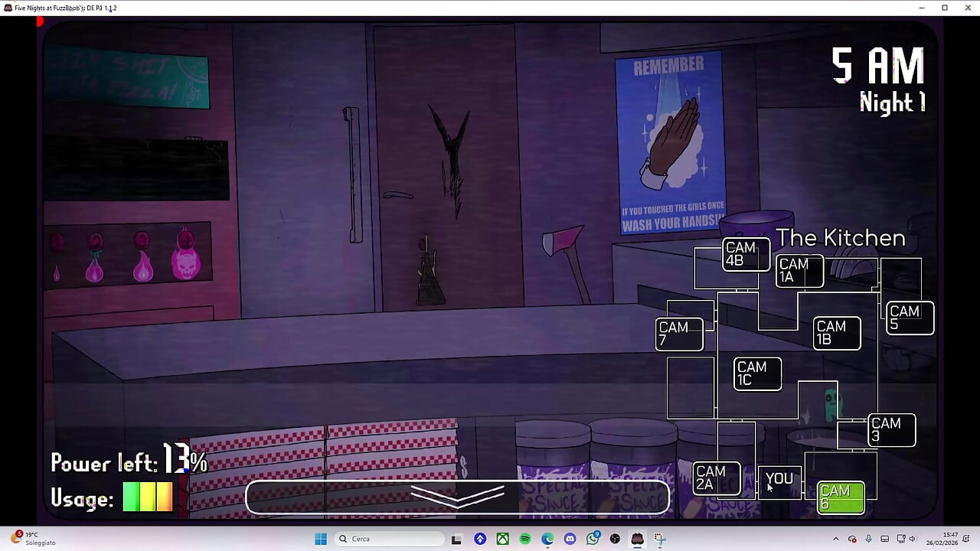The height and width of the screenshot is (551, 980).
Task: Switch to camera CAM 3
Action: 892,430
